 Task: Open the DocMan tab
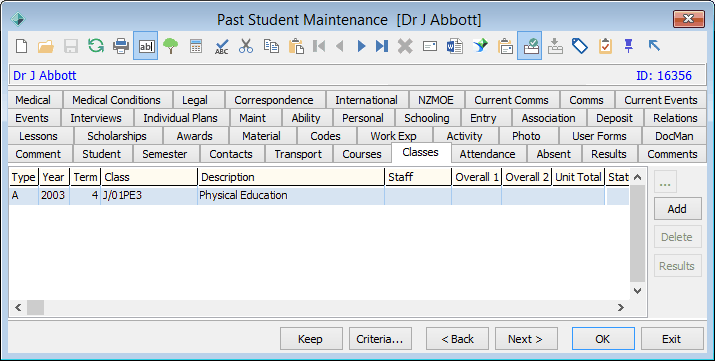tap(674, 136)
